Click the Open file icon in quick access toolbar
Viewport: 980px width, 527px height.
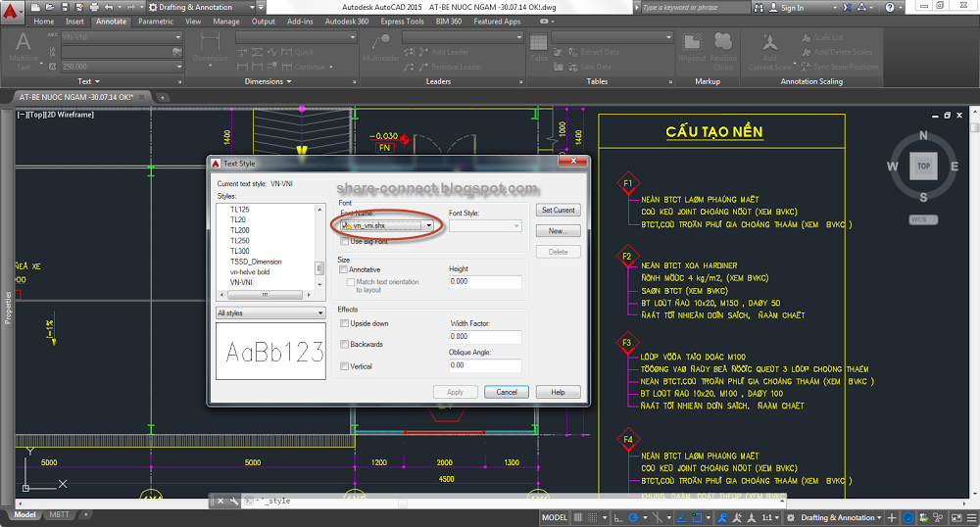point(49,8)
